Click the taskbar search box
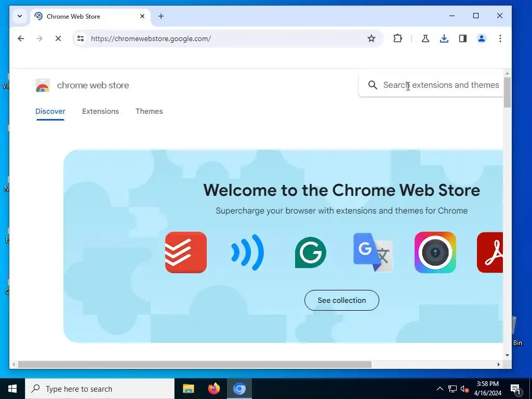The height and width of the screenshot is (399, 532). [x=100, y=389]
